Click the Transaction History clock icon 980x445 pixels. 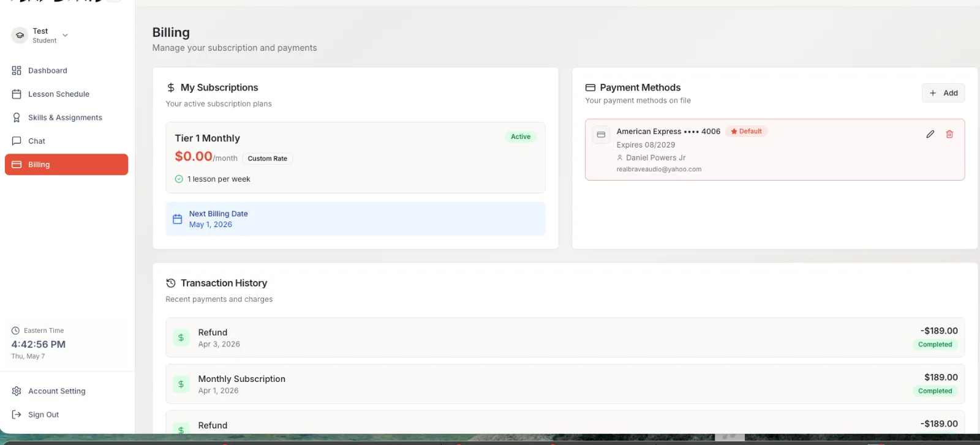[171, 283]
